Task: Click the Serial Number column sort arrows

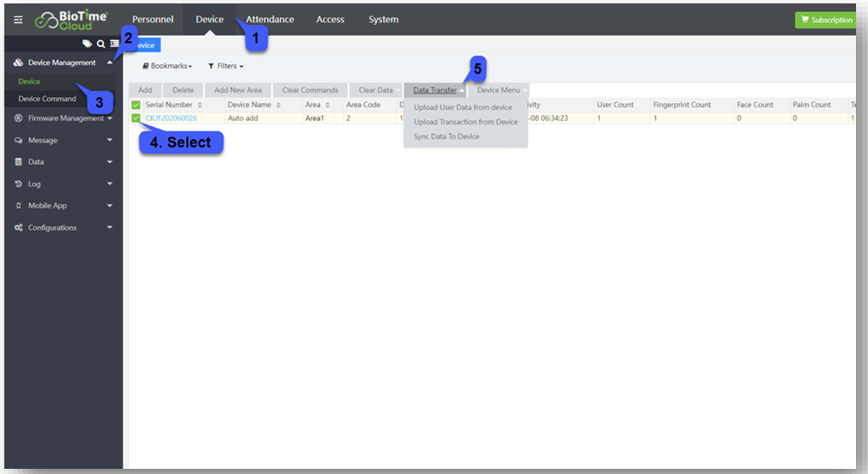Action: tap(200, 105)
